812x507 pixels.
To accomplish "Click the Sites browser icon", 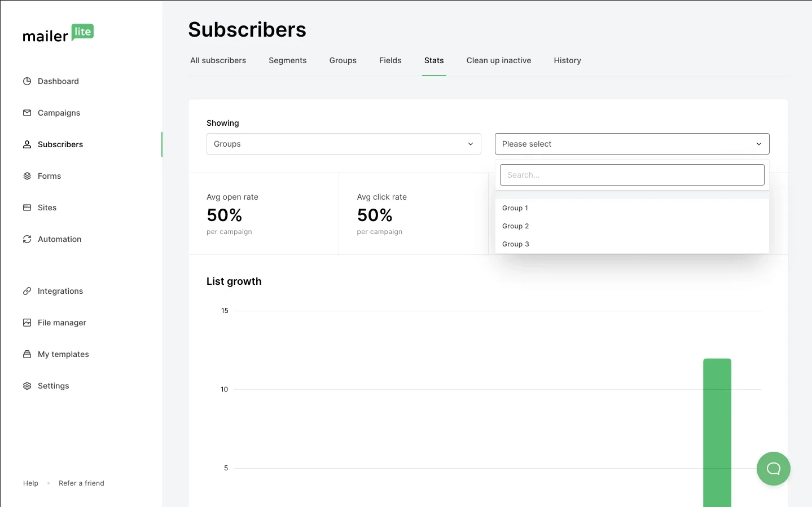I will point(27,208).
